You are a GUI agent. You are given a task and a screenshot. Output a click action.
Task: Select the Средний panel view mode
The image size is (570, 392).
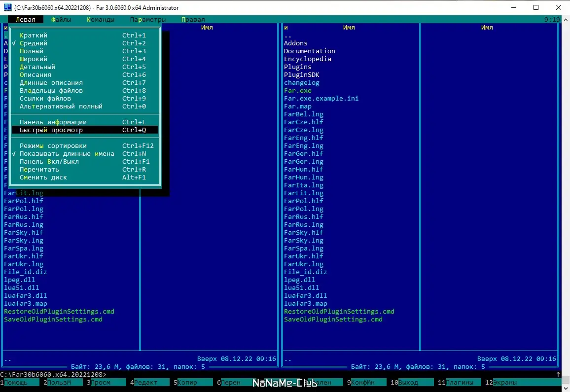35,43
